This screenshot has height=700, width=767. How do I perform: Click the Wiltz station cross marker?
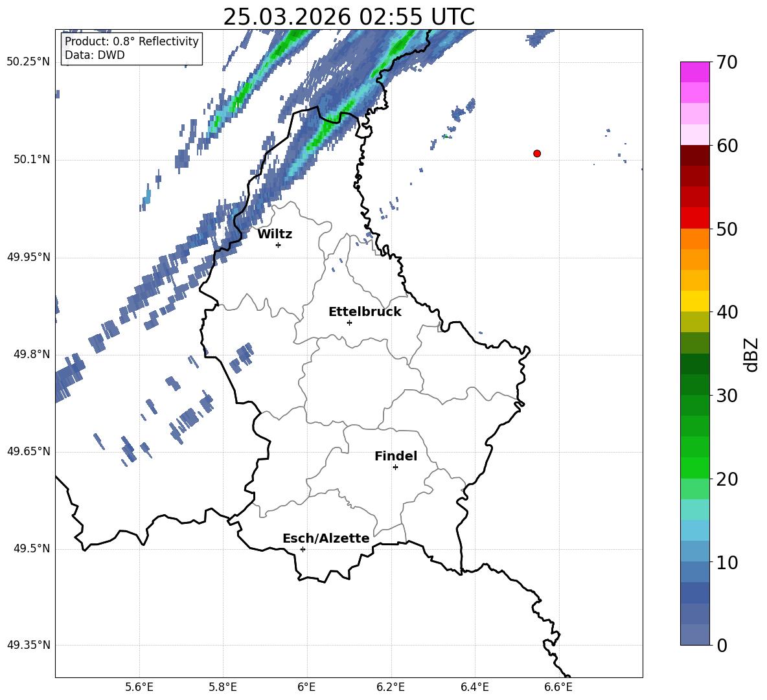(279, 245)
